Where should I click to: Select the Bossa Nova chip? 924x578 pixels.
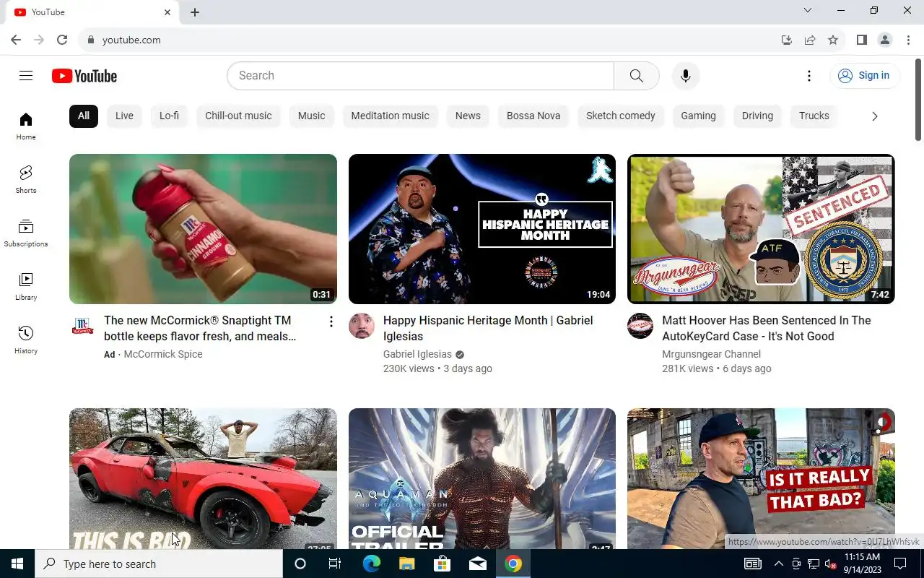533,116
